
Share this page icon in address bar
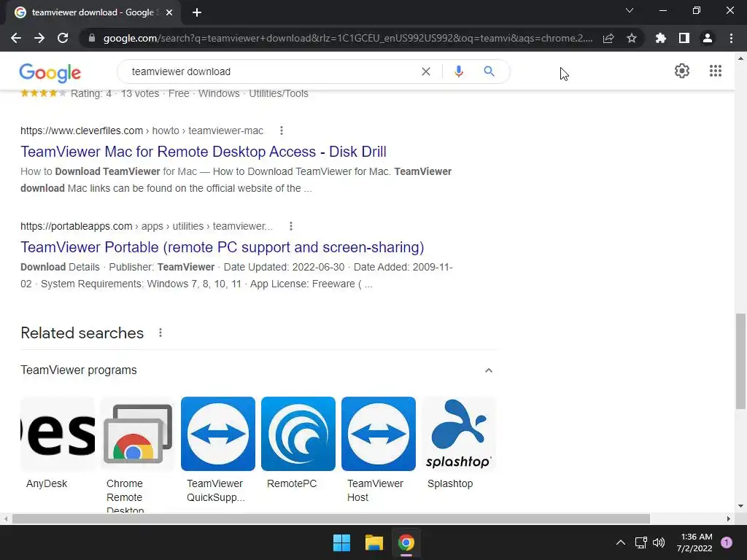click(608, 38)
